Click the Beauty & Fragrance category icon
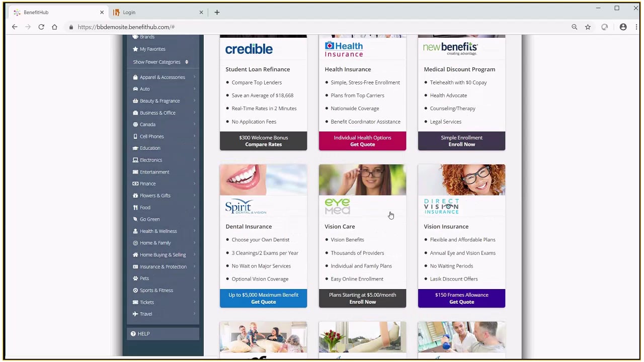The width and height of the screenshot is (644, 362). point(135,101)
